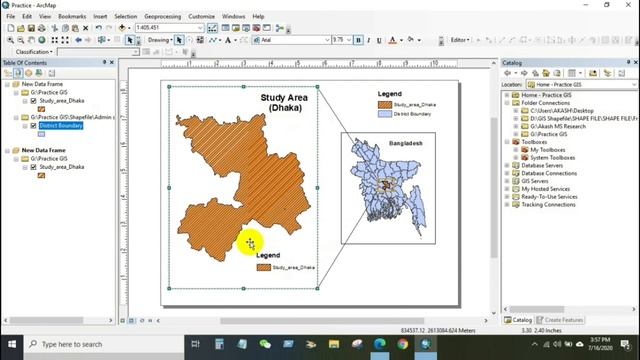Screen dimensions: 640x360
Task: Click the Windows Start button
Action: 12,344
